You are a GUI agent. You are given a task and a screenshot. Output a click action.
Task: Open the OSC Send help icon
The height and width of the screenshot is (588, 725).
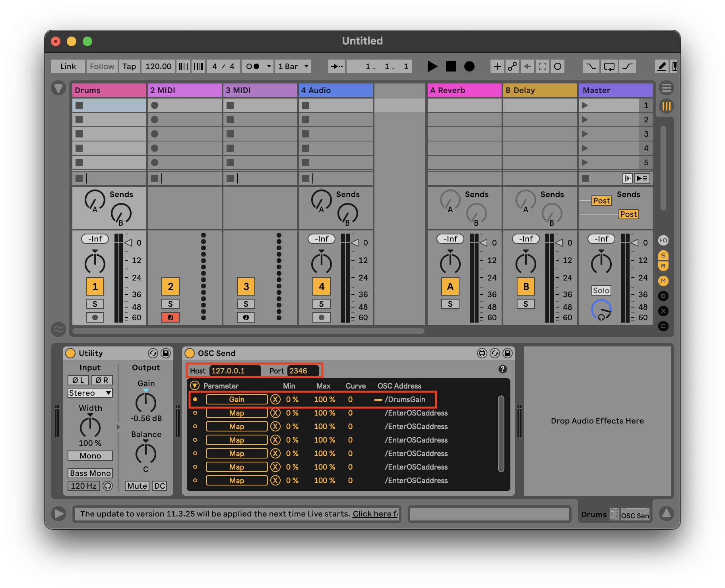[x=502, y=369]
